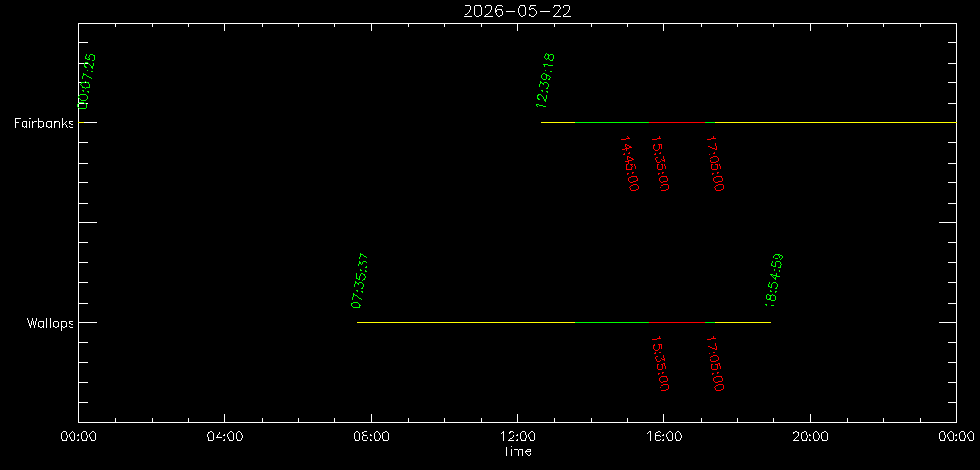Click the 20:00 x-axis tick label
Viewport: 980px width, 470px height.
pyautogui.click(x=809, y=438)
